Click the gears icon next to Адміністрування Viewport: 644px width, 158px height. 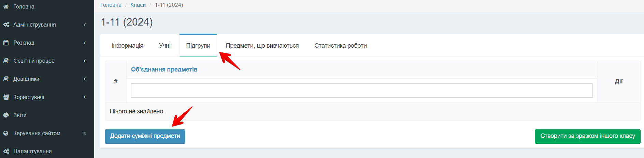coord(6,25)
